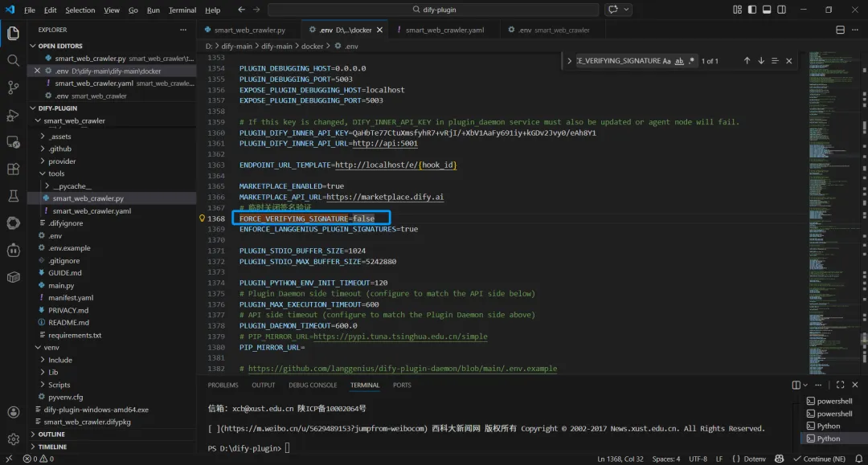
Task: Open the Terminal menu
Action: 182,10
